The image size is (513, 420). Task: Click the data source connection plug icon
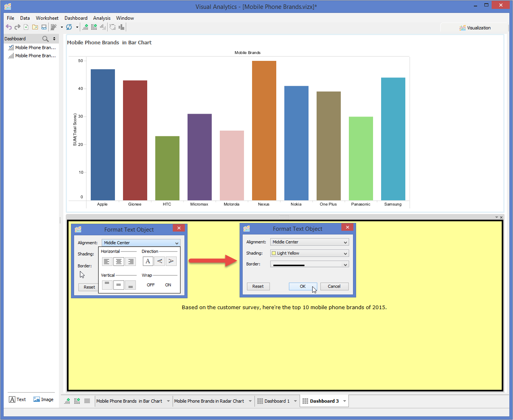(54, 27)
